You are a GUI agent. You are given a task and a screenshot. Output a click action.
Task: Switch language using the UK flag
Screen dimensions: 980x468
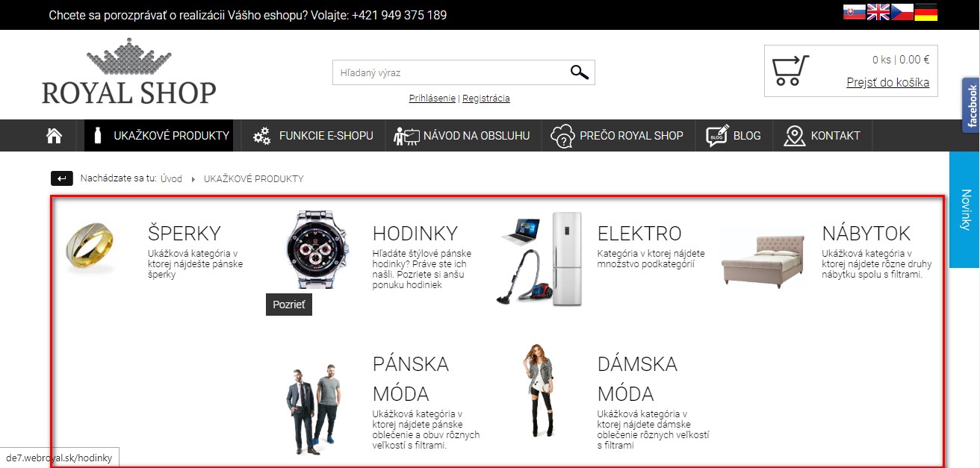tap(878, 12)
